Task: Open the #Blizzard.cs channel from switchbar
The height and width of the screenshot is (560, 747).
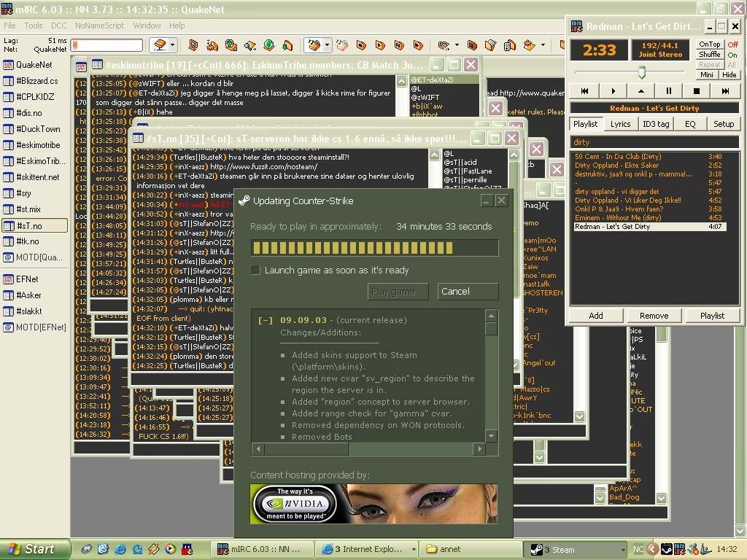Action: point(35,81)
